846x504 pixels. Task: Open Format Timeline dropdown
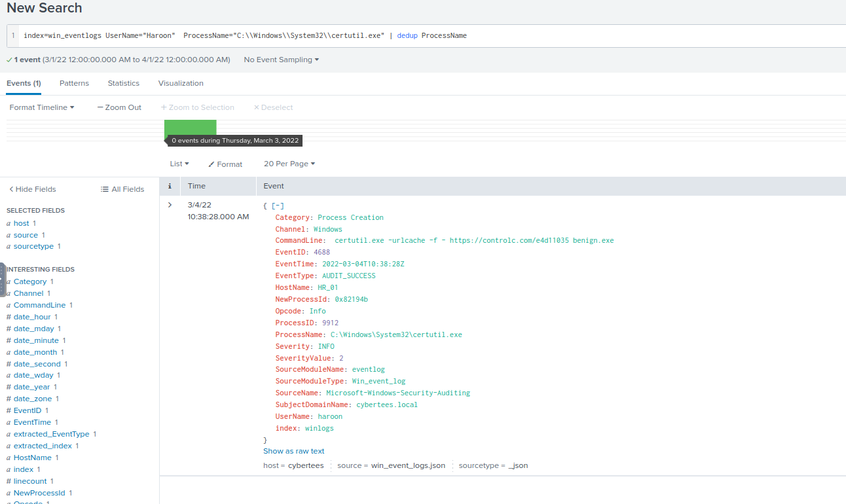(42, 107)
